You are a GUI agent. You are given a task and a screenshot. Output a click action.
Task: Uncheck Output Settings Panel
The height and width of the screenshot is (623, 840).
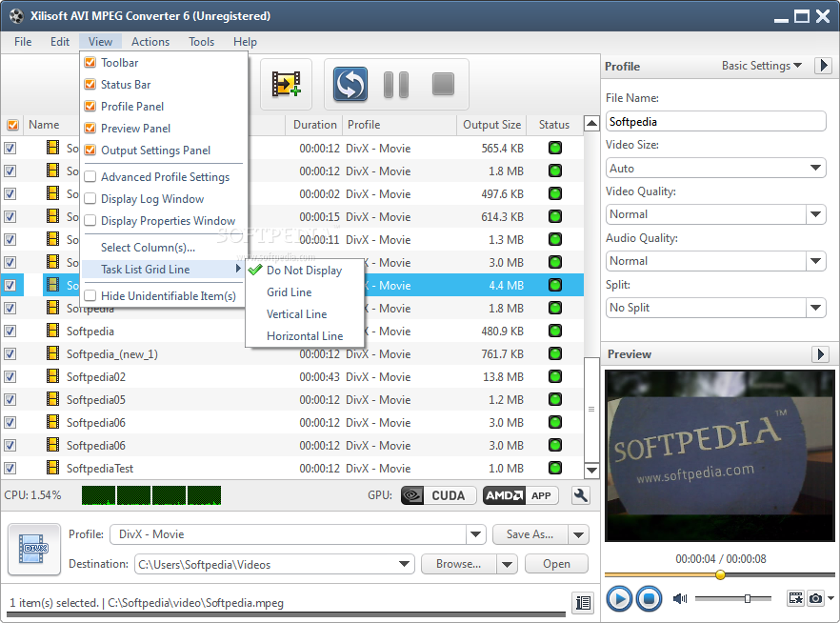90,150
